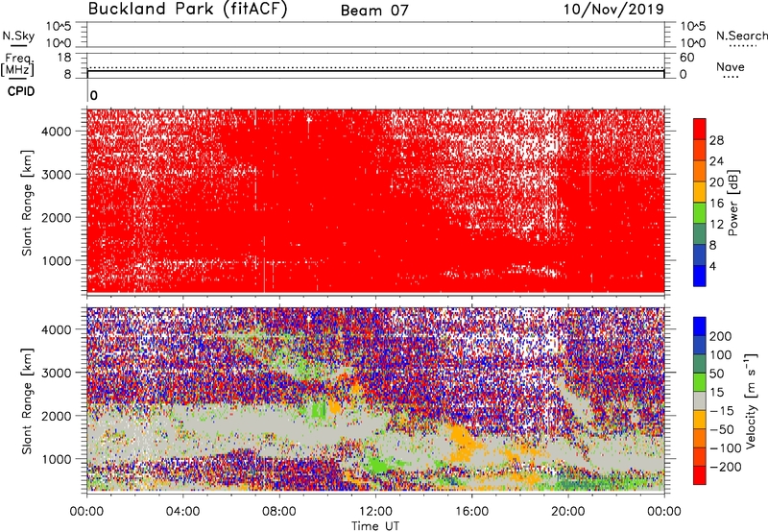This screenshot has height=532, width=768.
Task: Click the dotted line sample under N.Search
Action: point(742,46)
